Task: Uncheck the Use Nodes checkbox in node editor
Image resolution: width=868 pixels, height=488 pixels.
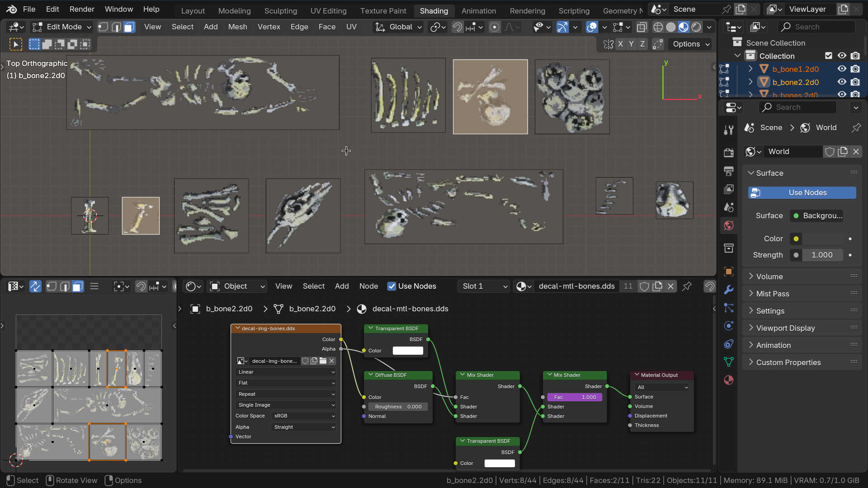Action: click(392, 286)
